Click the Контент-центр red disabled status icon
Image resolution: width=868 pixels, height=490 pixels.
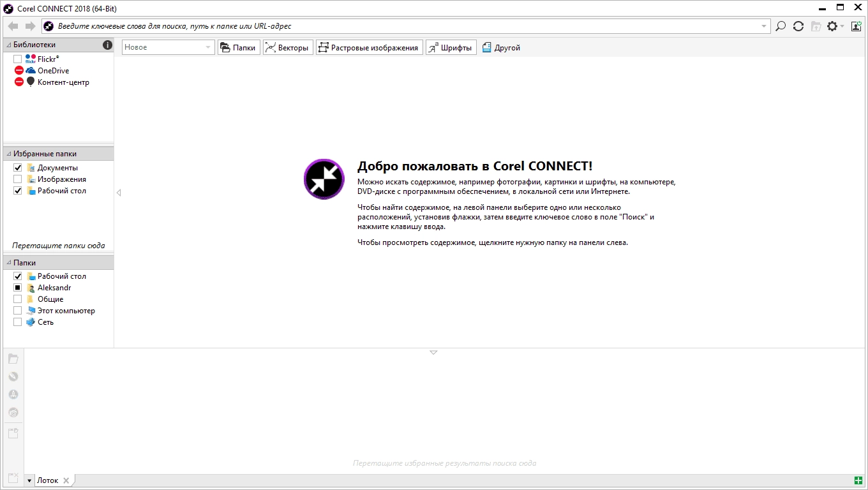(19, 82)
